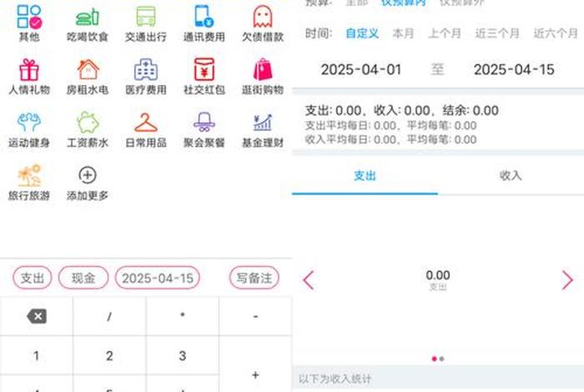Go to next chart with right arrow
This screenshot has width=584, height=392.
pos(567,280)
